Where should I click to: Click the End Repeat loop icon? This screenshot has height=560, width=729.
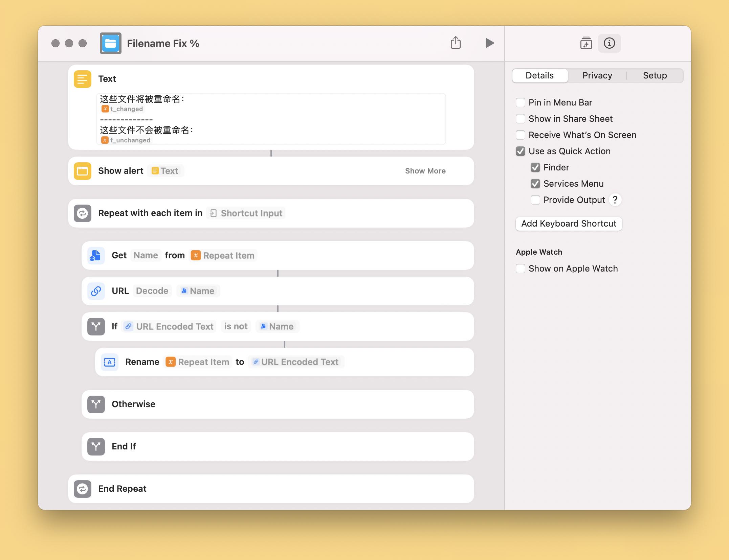[83, 489]
